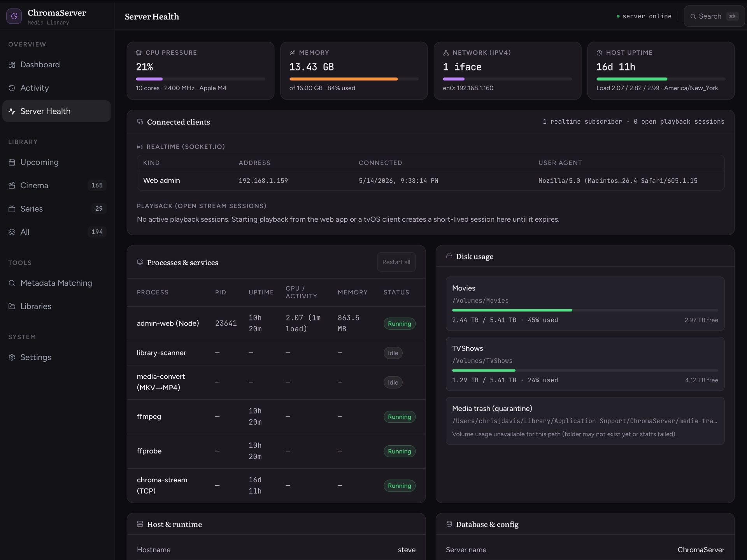Click the All count badge 194
747x560 pixels.
[97, 232]
